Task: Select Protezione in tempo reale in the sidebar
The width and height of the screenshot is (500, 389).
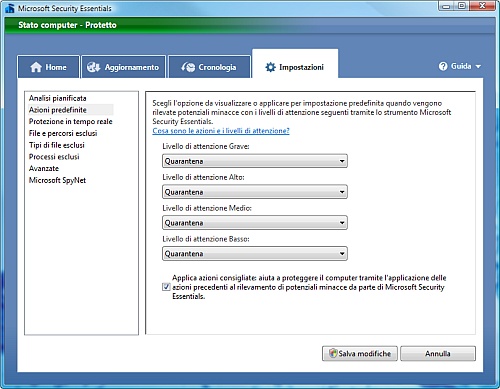Action: (71, 121)
